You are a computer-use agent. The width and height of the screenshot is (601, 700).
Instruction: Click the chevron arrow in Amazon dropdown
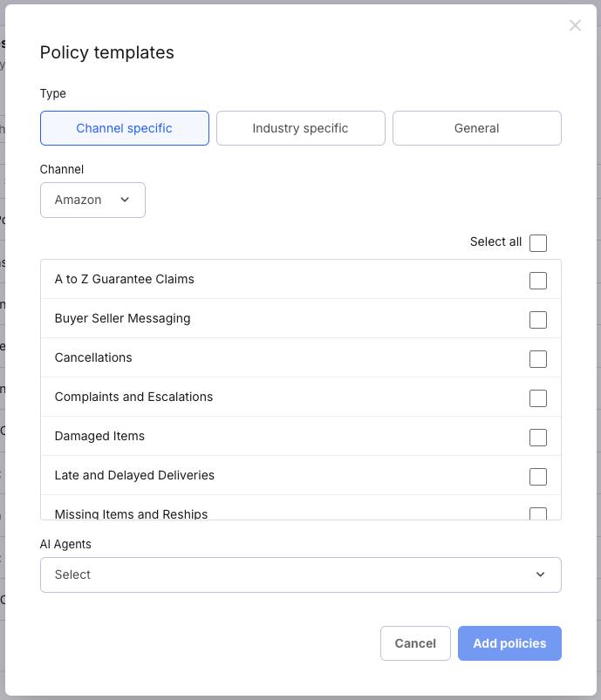pyautogui.click(x=125, y=200)
